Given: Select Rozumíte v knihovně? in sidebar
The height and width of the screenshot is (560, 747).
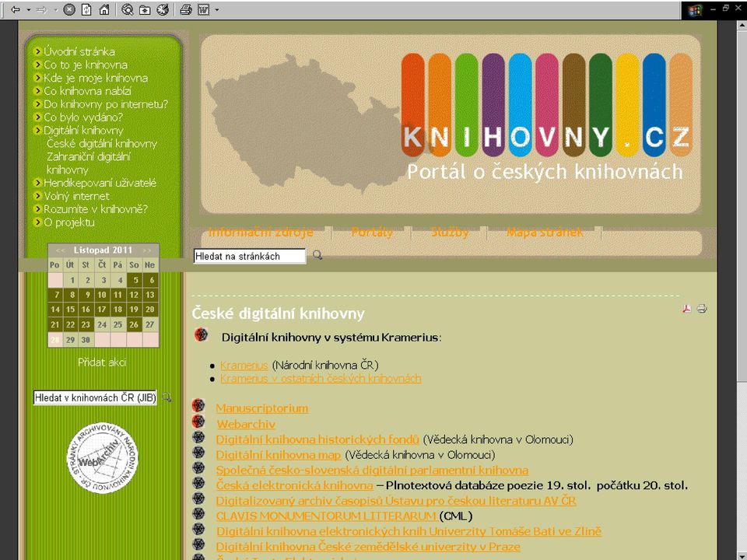Looking at the screenshot, I should coord(95,209).
